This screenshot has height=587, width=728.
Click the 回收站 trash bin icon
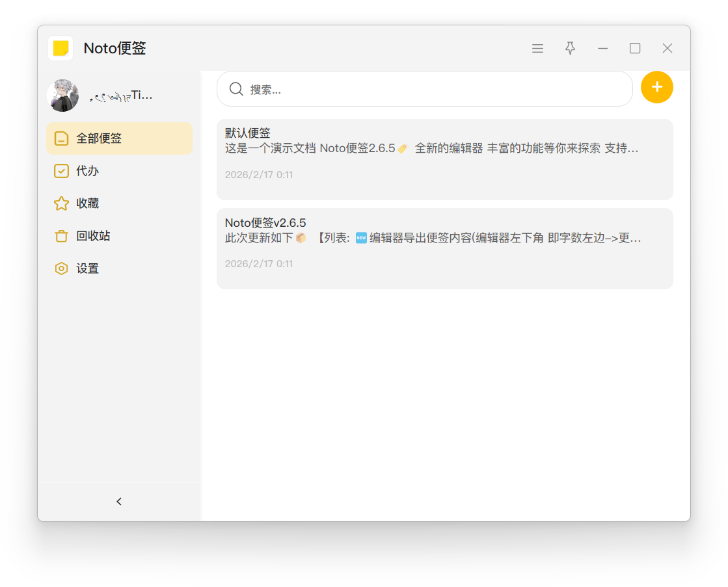[61, 236]
